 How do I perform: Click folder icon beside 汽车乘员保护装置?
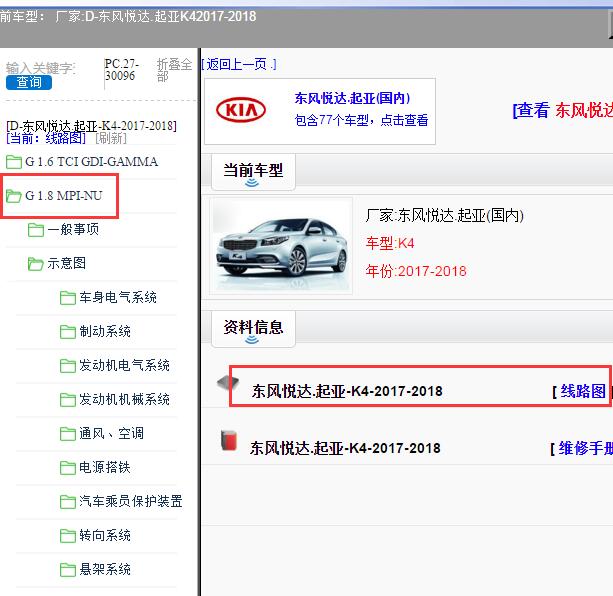(x=68, y=501)
